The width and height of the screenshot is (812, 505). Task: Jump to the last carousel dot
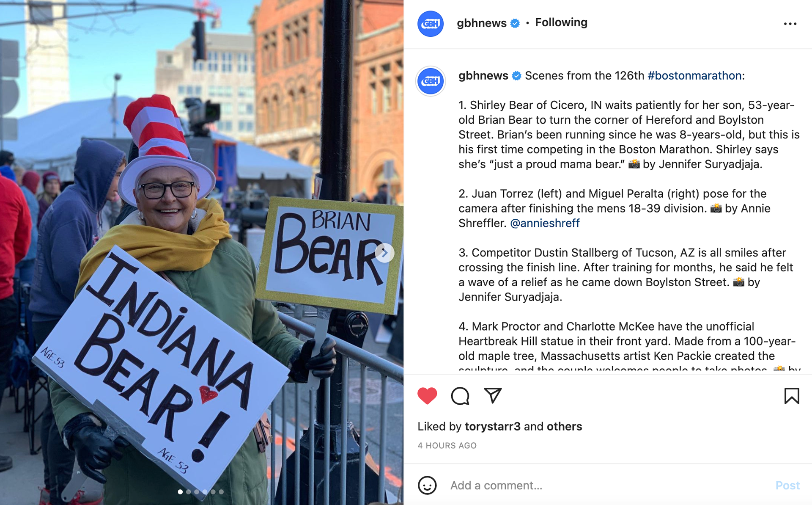221,492
